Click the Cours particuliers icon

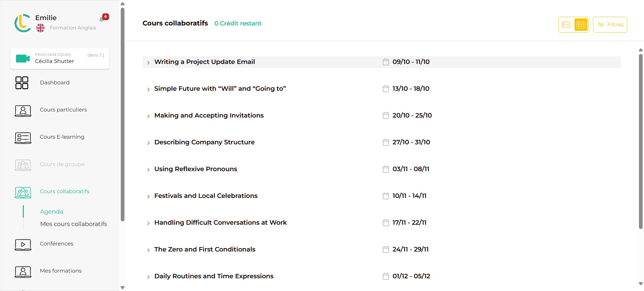pos(23,110)
